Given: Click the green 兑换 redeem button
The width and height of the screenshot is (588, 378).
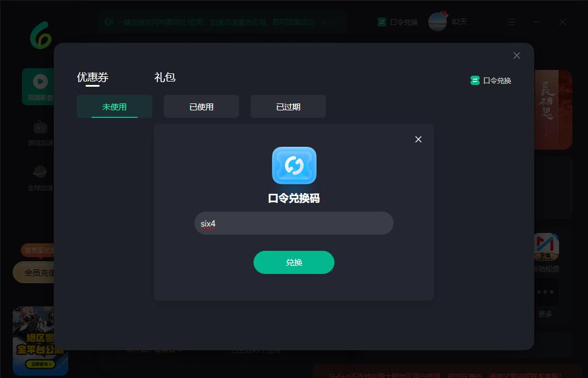Looking at the screenshot, I should click(x=293, y=262).
